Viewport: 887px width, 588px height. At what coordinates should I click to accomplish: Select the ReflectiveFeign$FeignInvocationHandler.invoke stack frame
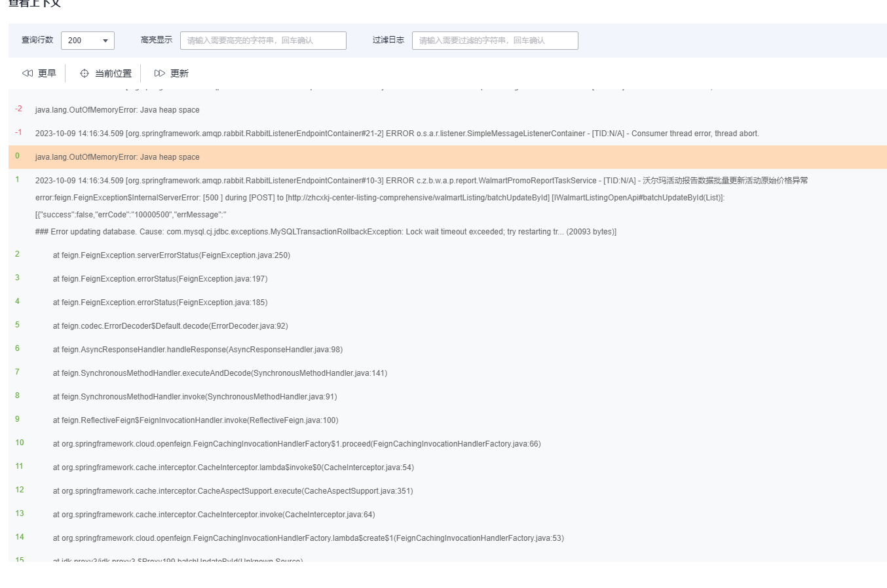click(196, 420)
